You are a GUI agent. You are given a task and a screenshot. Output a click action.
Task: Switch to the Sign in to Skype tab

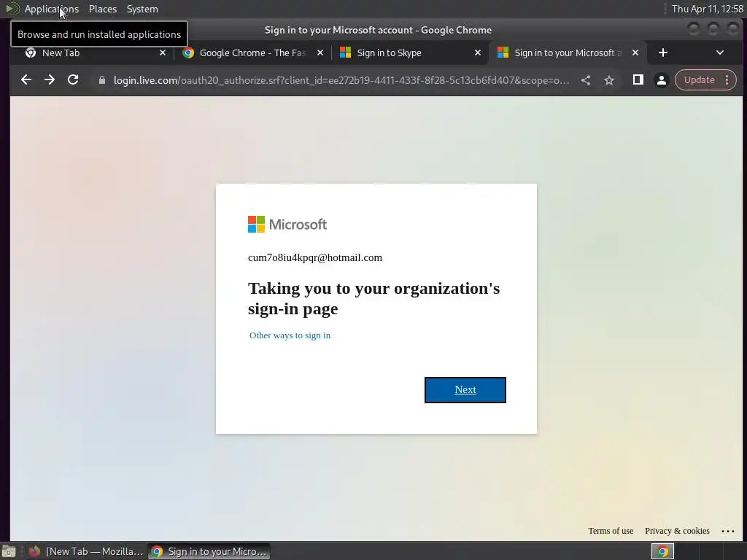point(410,52)
